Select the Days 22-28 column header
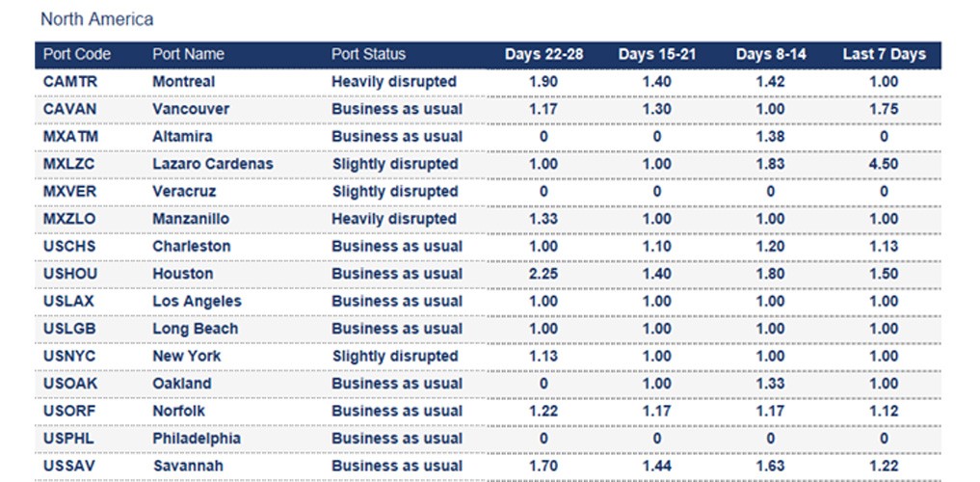This screenshot has height=482, width=980. point(543,55)
